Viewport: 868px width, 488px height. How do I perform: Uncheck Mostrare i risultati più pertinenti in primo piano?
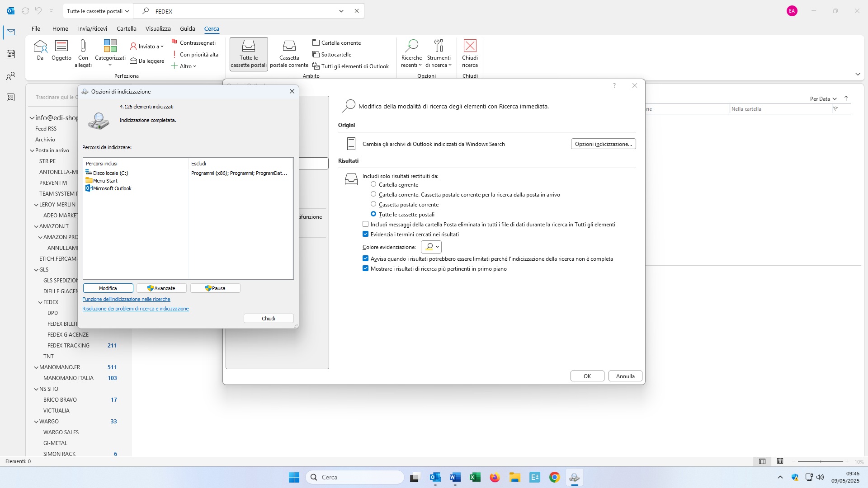pos(366,268)
